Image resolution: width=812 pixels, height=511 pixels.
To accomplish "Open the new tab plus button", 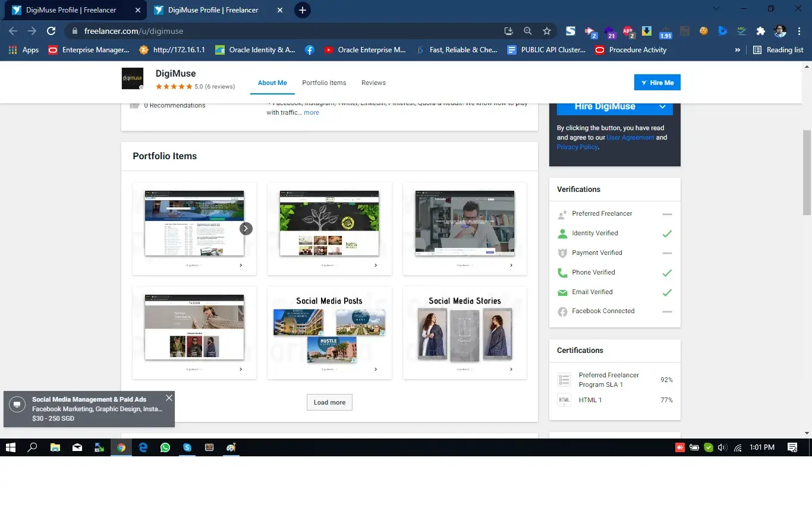I will tap(303, 10).
